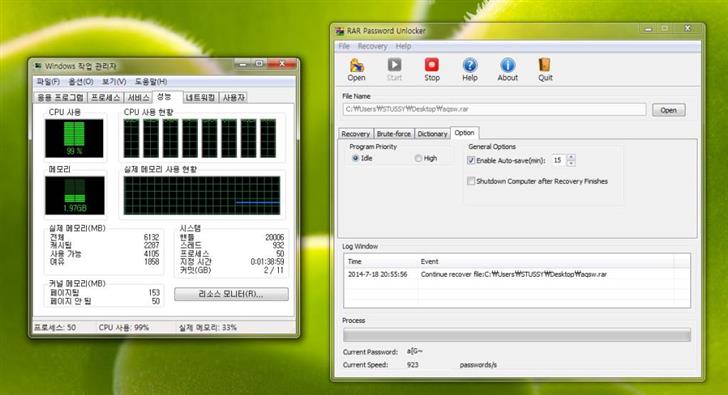728x395 pixels.
Task: Click the first CPU usage history graph
Action: click(131, 138)
